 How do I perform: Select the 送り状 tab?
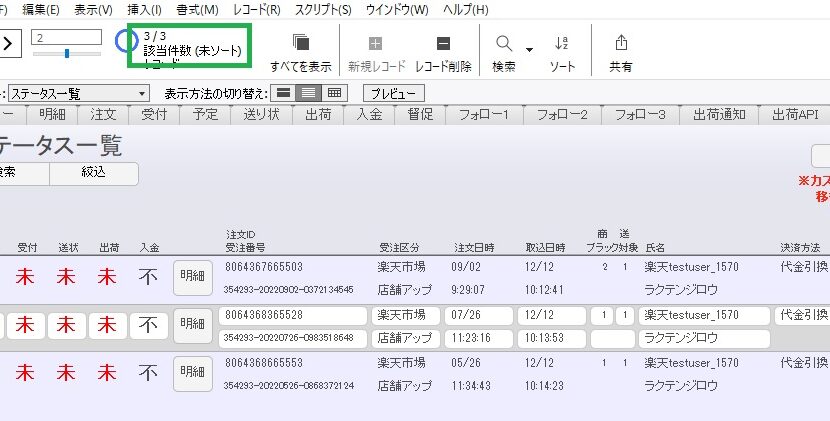click(x=261, y=114)
